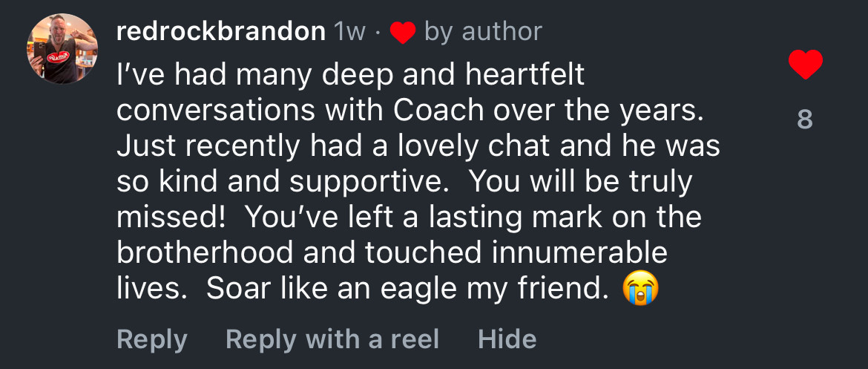Open the redrockbrandon username link
The height and width of the screenshot is (369, 868).
point(221,32)
